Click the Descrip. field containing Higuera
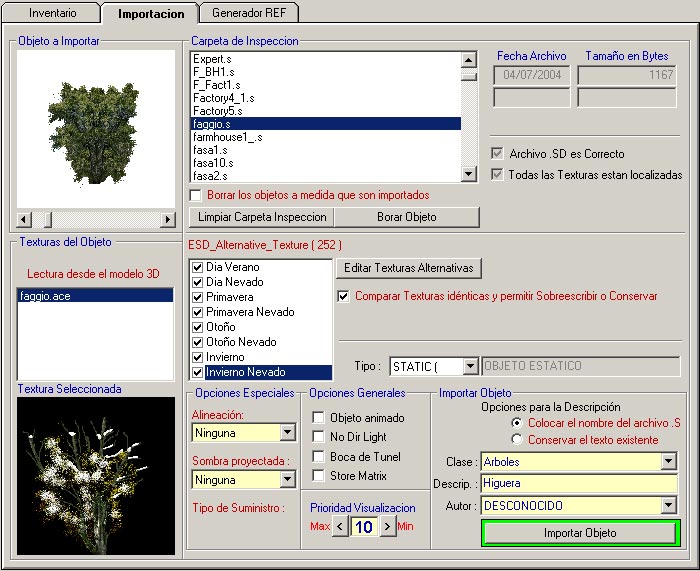Viewport: 700px width, 571px height. click(578, 484)
